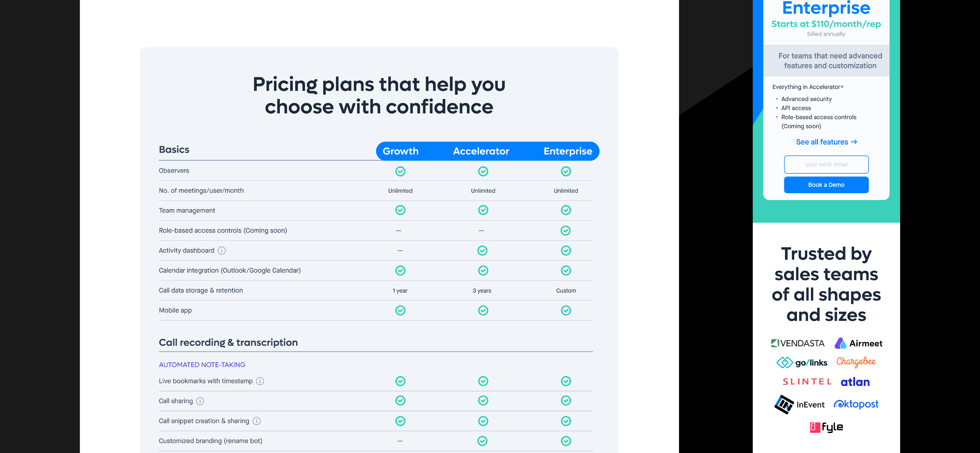Viewport: 980px width, 453px height.
Task: Click the Airmeet logo
Action: click(858, 343)
